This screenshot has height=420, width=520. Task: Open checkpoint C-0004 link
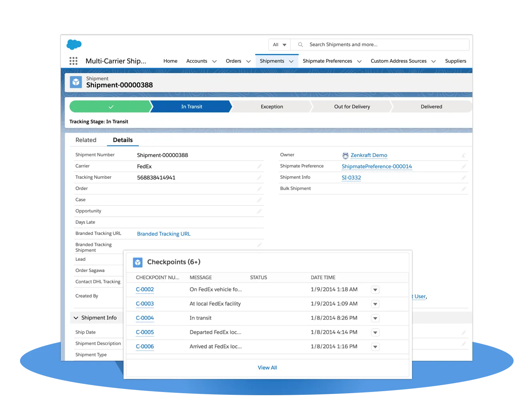coord(145,318)
